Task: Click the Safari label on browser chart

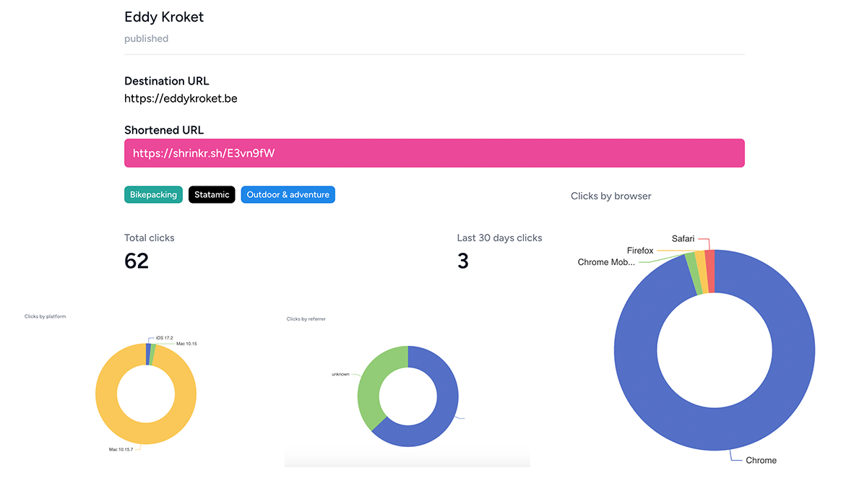Action: click(683, 239)
